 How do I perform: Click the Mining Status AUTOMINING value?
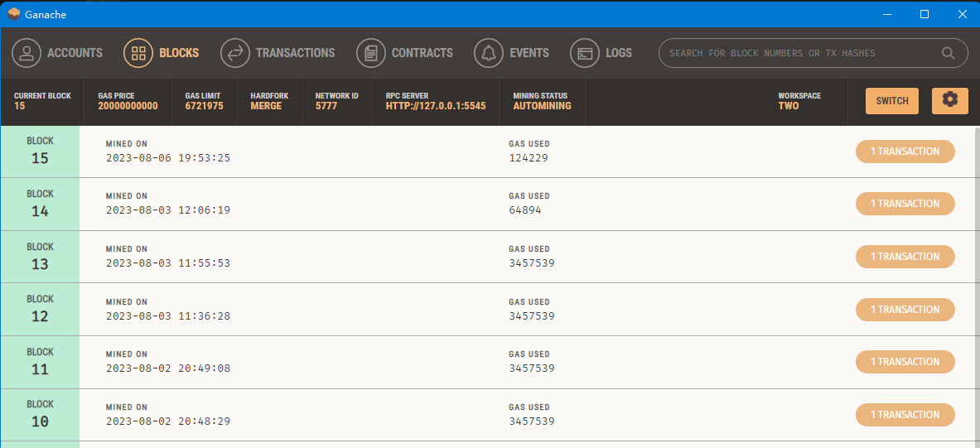[543, 106]
